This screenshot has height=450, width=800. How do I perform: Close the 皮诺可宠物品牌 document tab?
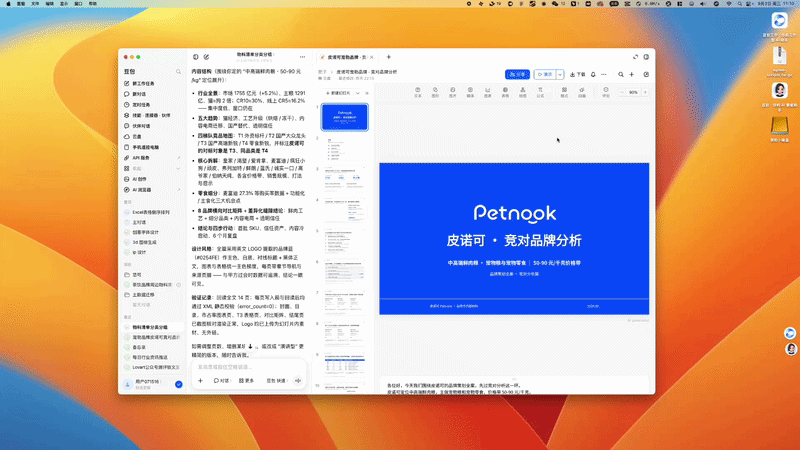pyautogui.click(x=372, y=57)
